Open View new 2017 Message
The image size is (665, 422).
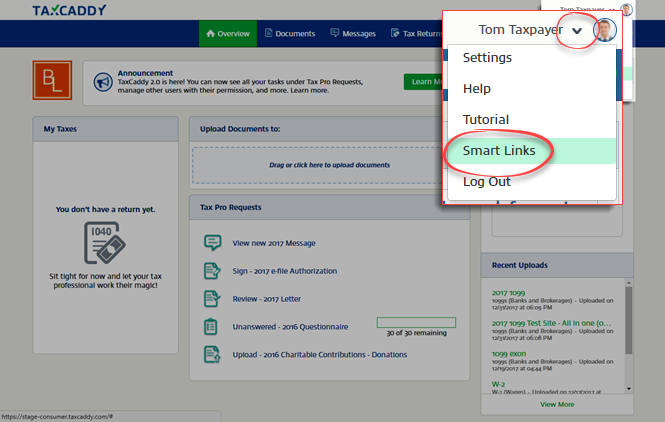tap(274, 243)
